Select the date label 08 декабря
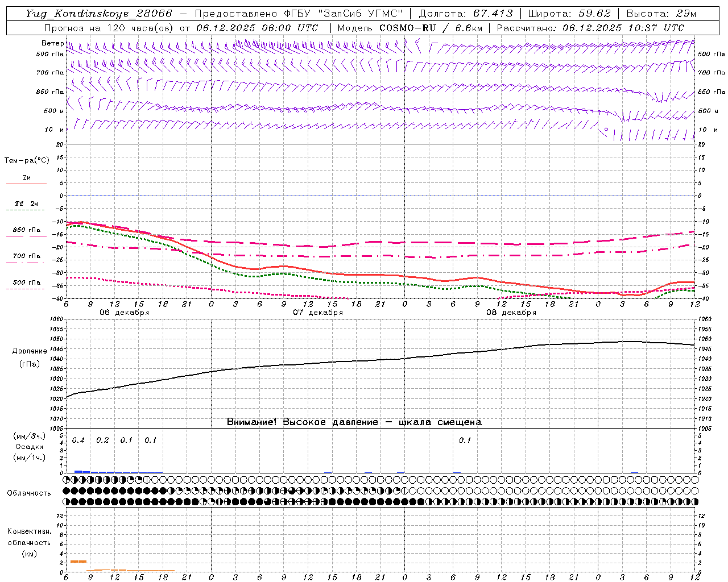 [x=511, y=313]
